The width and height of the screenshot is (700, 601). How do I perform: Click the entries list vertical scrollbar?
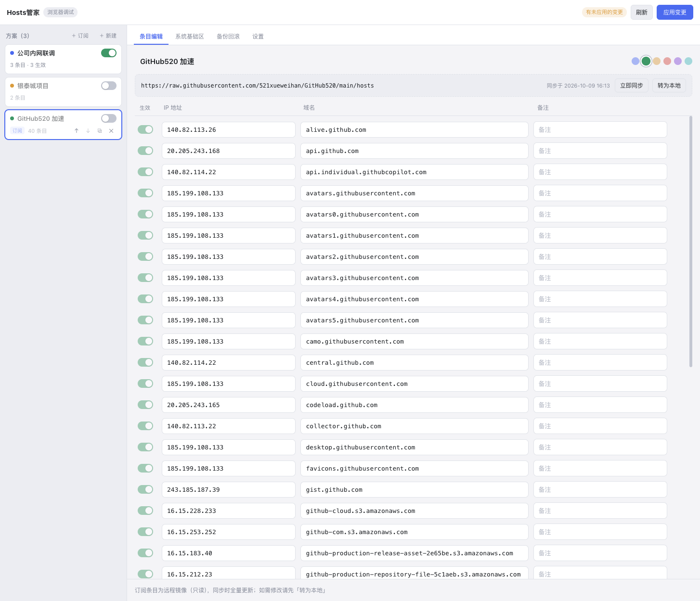point(691,242)
